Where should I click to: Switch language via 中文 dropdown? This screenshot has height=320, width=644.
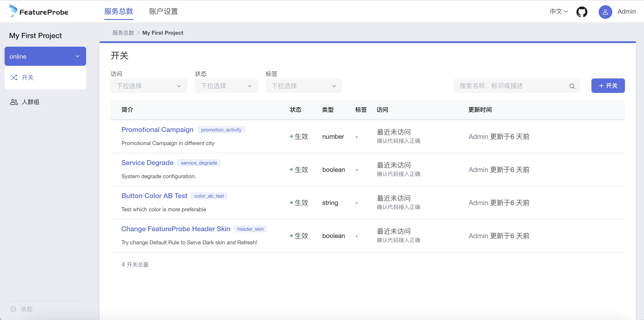pyautogui.click(x=559, y=12)
